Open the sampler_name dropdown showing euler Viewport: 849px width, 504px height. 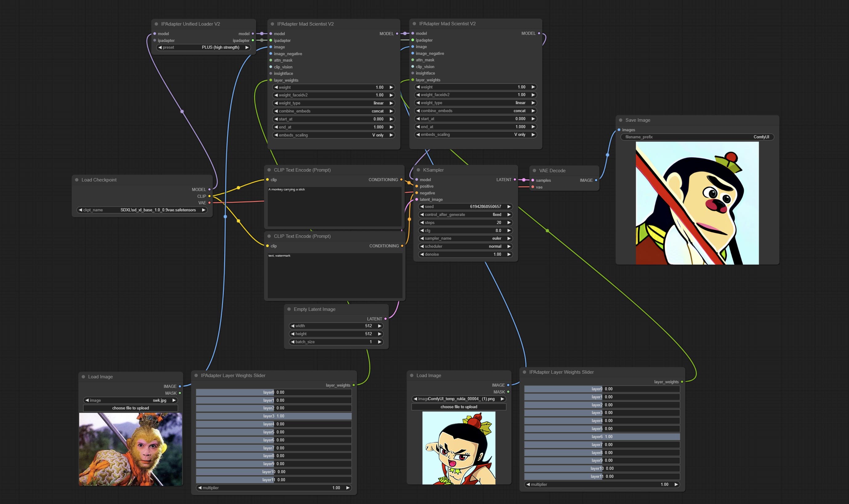465,238
